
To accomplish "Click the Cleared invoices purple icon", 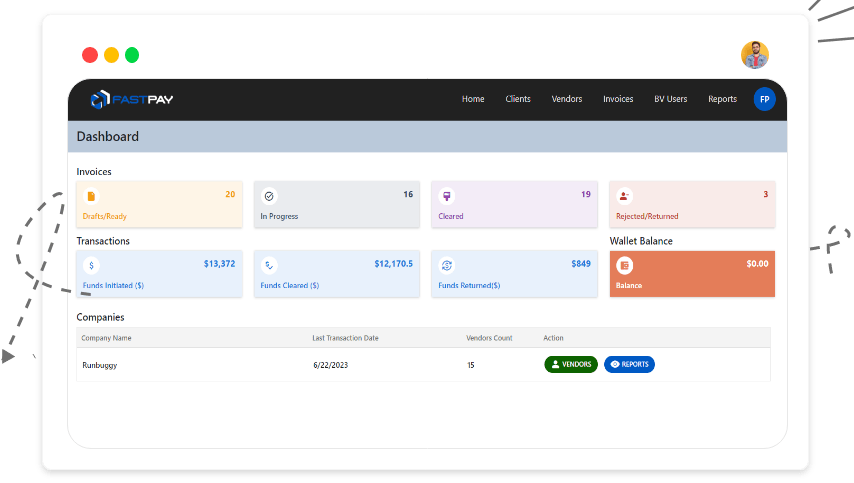I will click(446, 196).
